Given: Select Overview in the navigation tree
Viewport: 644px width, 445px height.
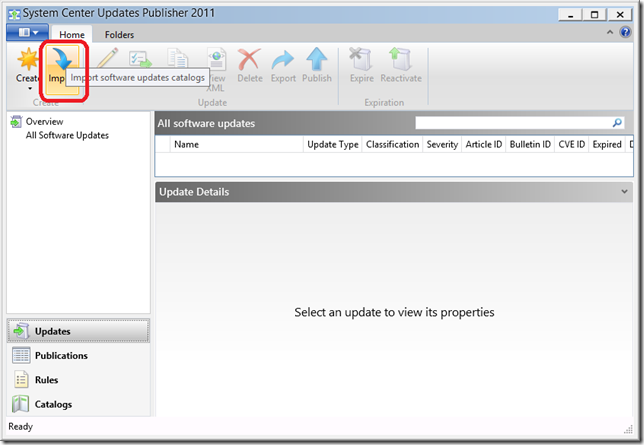Looking at the screenshot, I should (x=44, y=122).
